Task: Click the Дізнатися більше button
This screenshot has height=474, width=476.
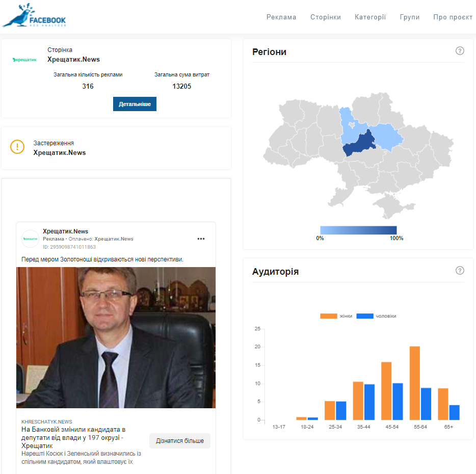Action: [180, 440]
